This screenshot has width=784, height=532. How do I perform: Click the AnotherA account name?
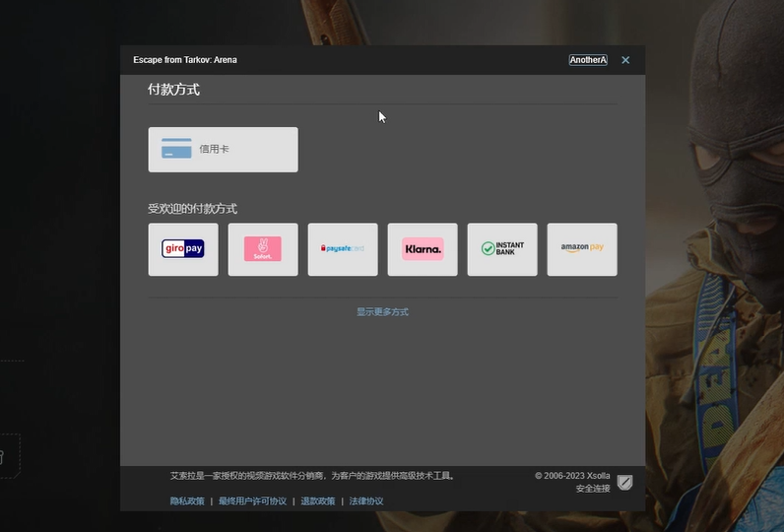[x=588, y=60]
